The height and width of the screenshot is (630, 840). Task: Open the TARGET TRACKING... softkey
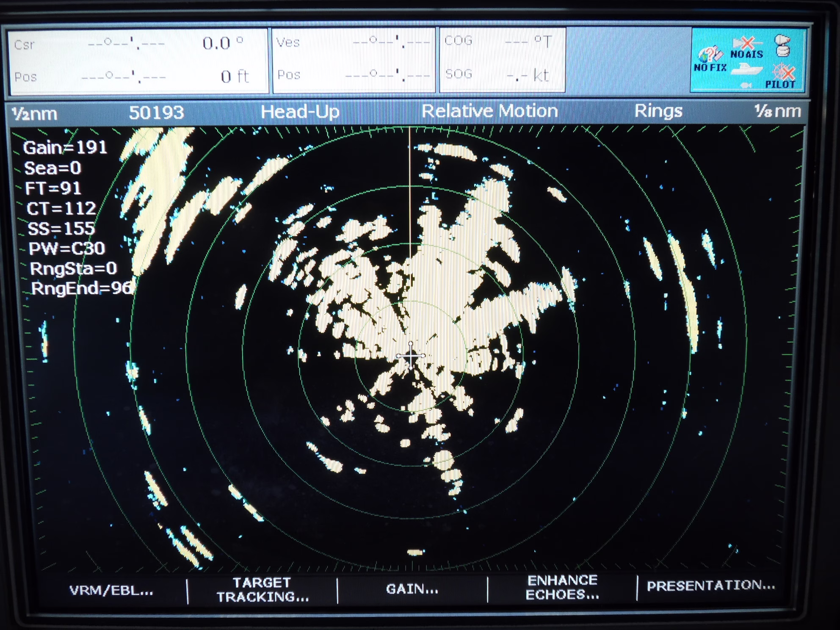pos(262,589)
